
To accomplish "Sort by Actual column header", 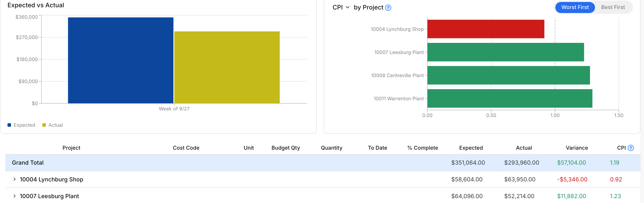I will pos(524,148).
